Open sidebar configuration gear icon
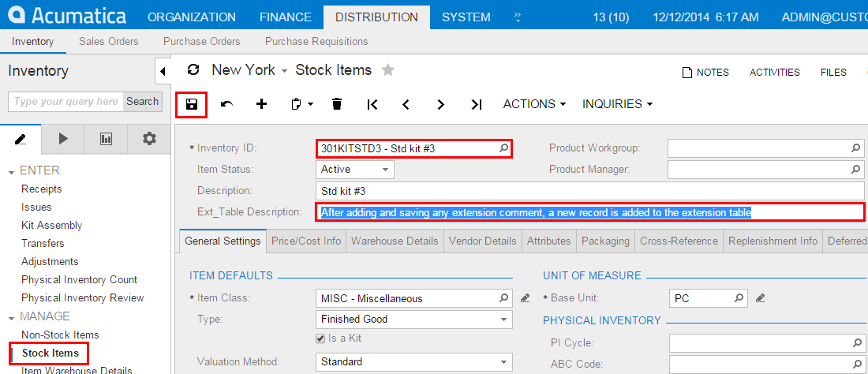The image size is (868, 374). [149, 139]
